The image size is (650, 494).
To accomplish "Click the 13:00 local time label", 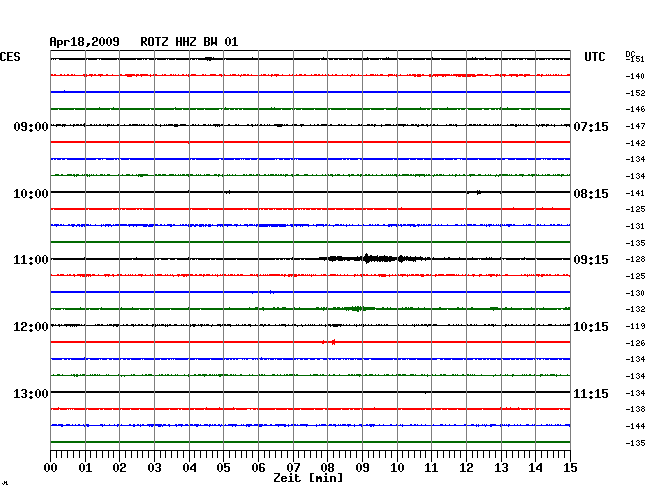I will coord(31,393).
